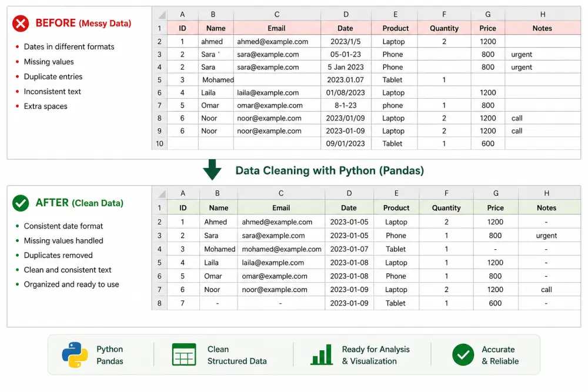
Task: Click 'urgent' note in the AFTER table
Action: click(546, 236)
